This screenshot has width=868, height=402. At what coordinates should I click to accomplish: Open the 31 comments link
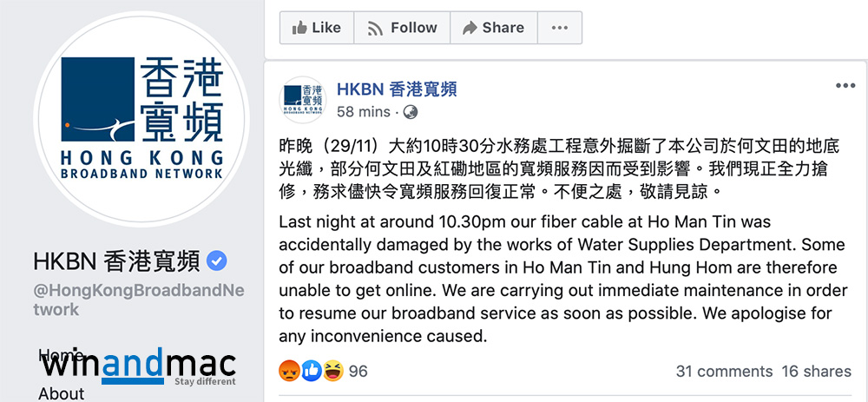point(724,372)
